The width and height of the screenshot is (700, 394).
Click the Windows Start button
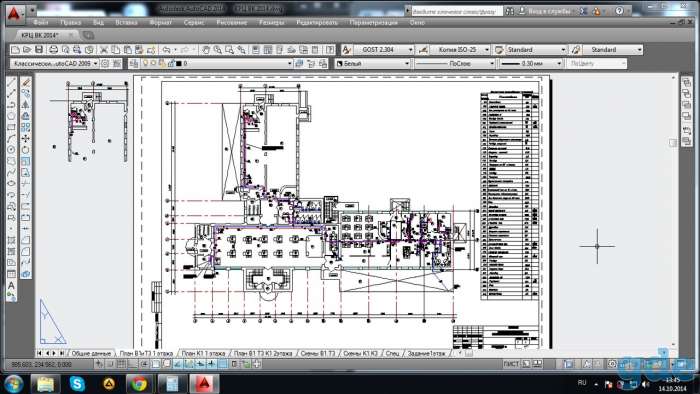click(13, 383)
